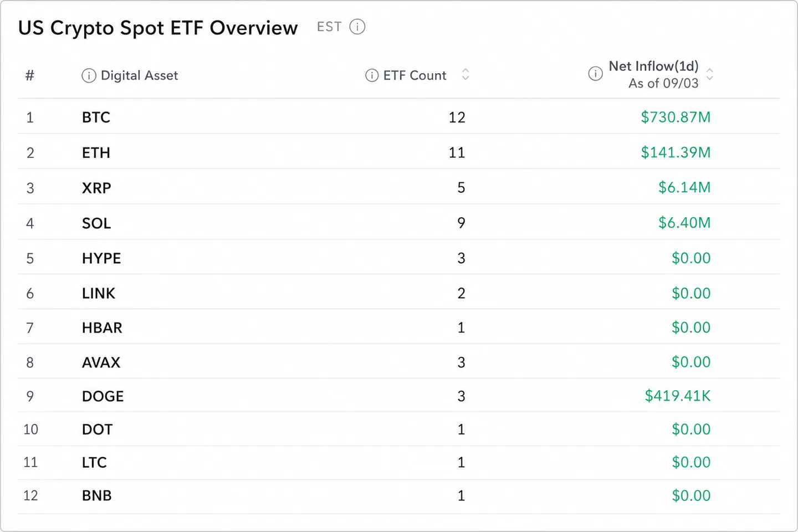798x532 pixels.
Task: Click the $6.40M net inflow value
Action: 684,223
